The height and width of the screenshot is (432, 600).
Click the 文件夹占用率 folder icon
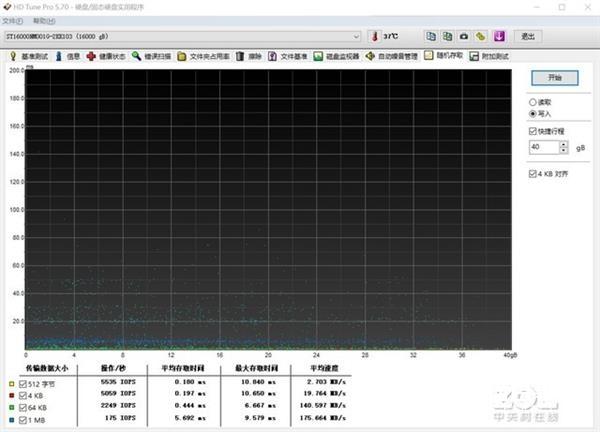point(182,56)
